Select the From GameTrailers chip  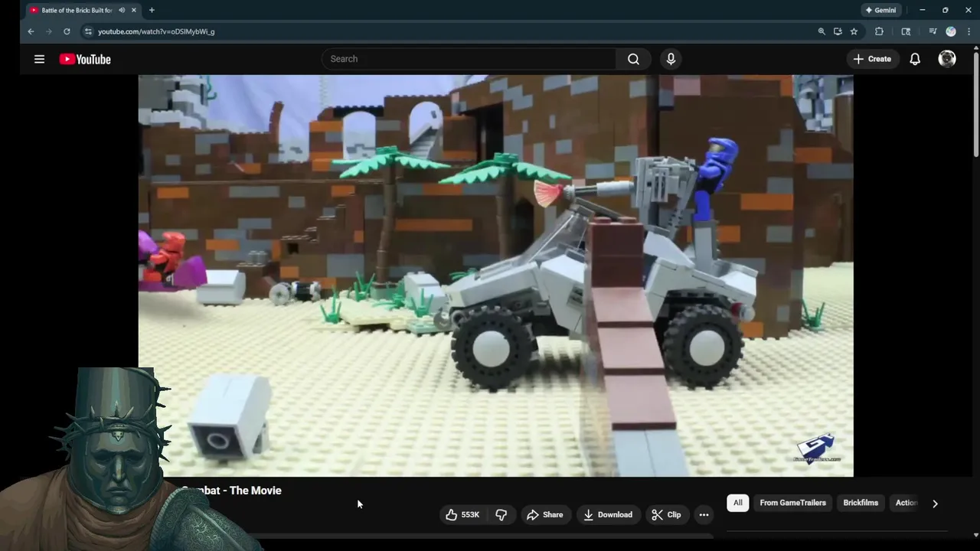(x=792, y=503)
